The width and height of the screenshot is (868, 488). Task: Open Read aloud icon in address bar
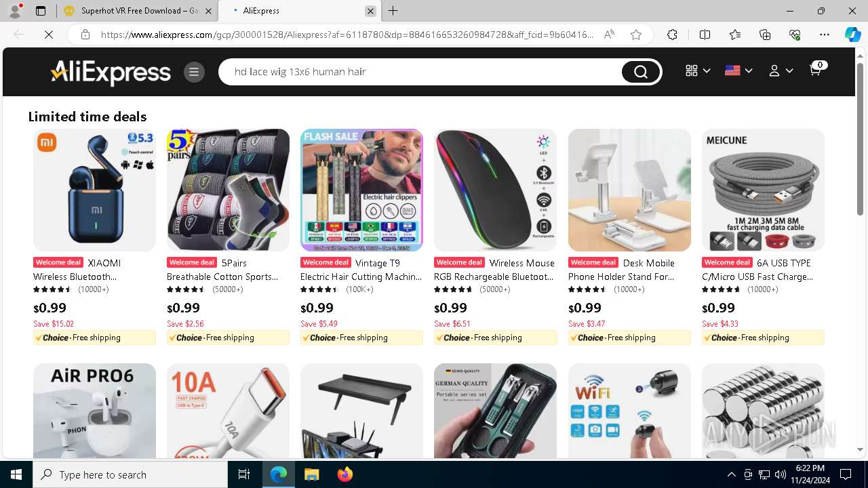[x=609, y=35]
